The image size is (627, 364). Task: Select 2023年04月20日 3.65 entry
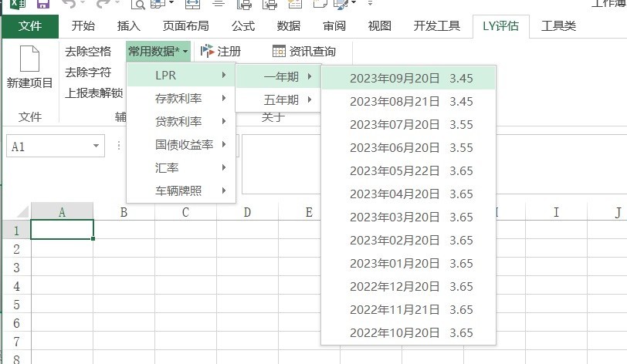[408, 194]
